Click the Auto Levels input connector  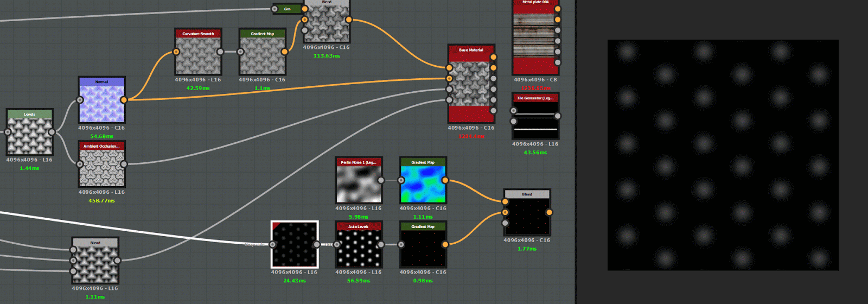pyautogui.click(x=337, y=244)
